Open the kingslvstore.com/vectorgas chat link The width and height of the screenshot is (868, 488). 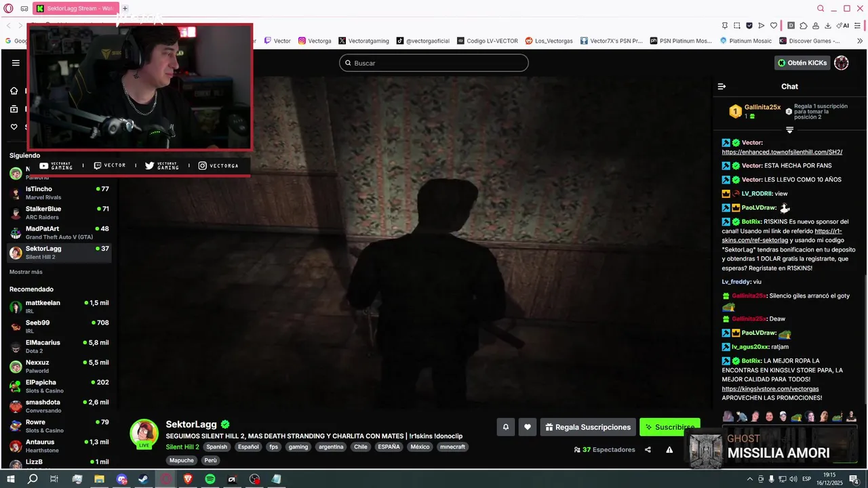tap(770, 389)
